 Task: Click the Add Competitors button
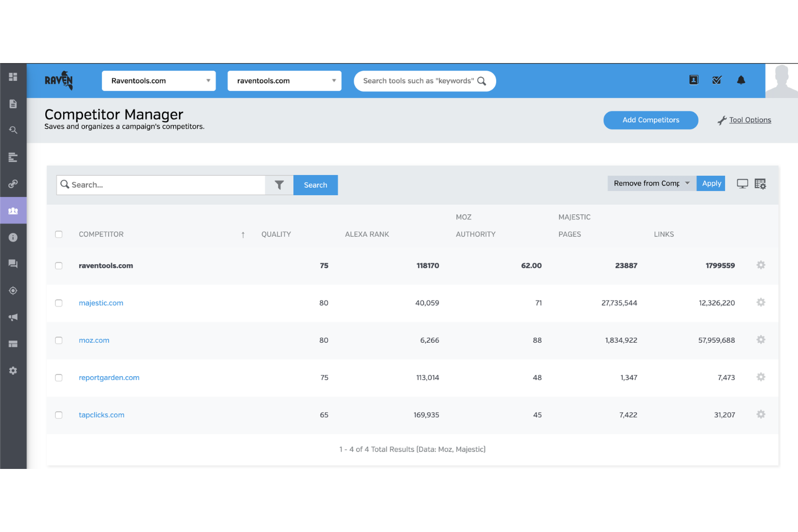[x=650, y=120]
